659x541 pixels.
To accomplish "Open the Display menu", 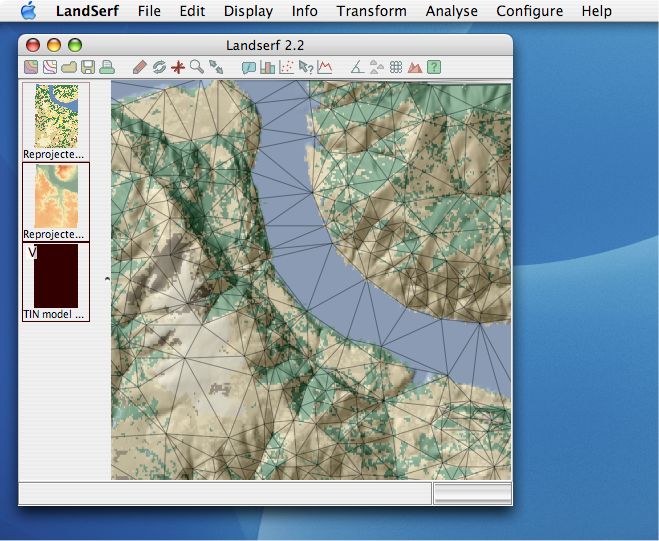I will pyautogui.click(x=248, y=11).
